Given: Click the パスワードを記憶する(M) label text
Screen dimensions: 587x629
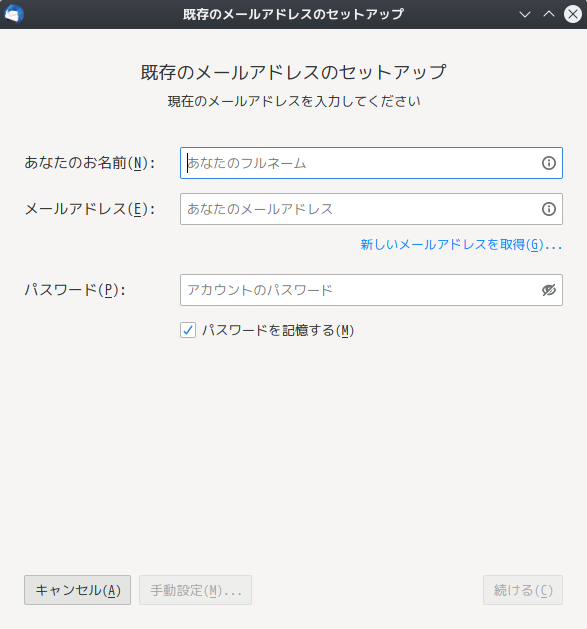Looking at the screenshot, I should tap(278, 331).
